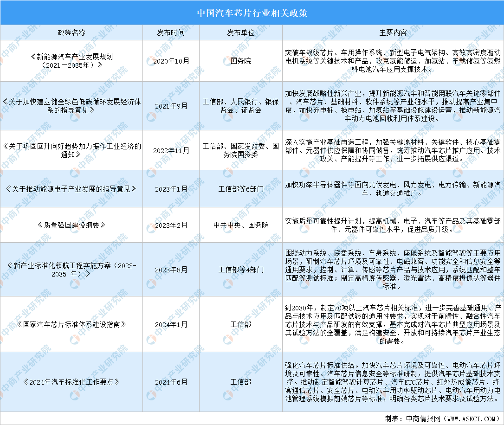Click the table title 中国汽车芯片行业相关政策
Viewport: 504px width, 425px height.
[252, 13]
